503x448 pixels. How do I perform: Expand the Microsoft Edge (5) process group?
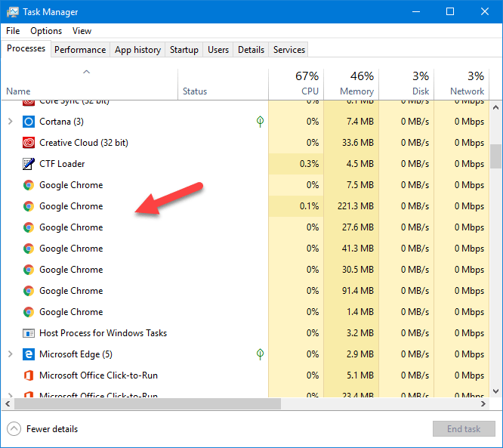tap(11, 354)
